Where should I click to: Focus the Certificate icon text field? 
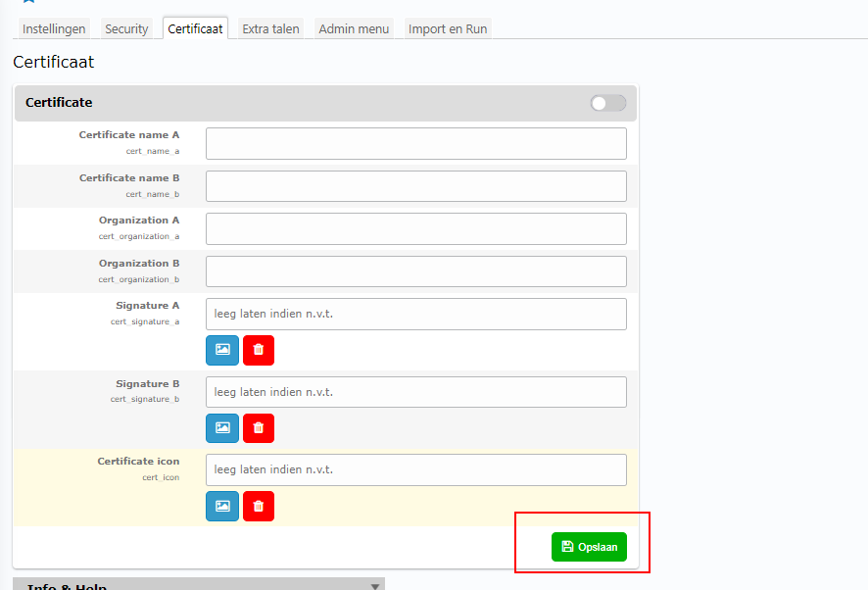click(x=415, y=469)
